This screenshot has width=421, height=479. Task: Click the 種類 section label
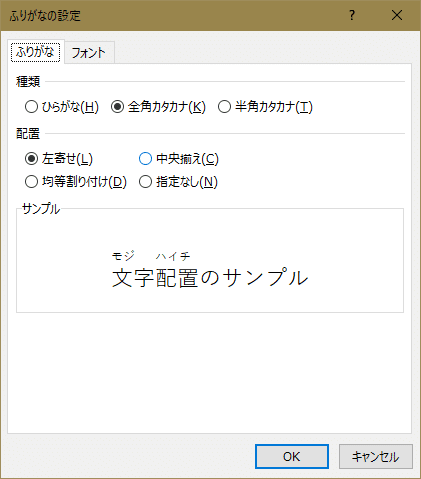[28, 81]
